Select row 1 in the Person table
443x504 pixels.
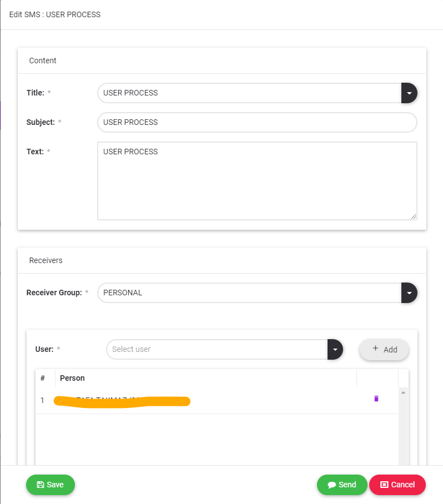click(x=205, y=401)
